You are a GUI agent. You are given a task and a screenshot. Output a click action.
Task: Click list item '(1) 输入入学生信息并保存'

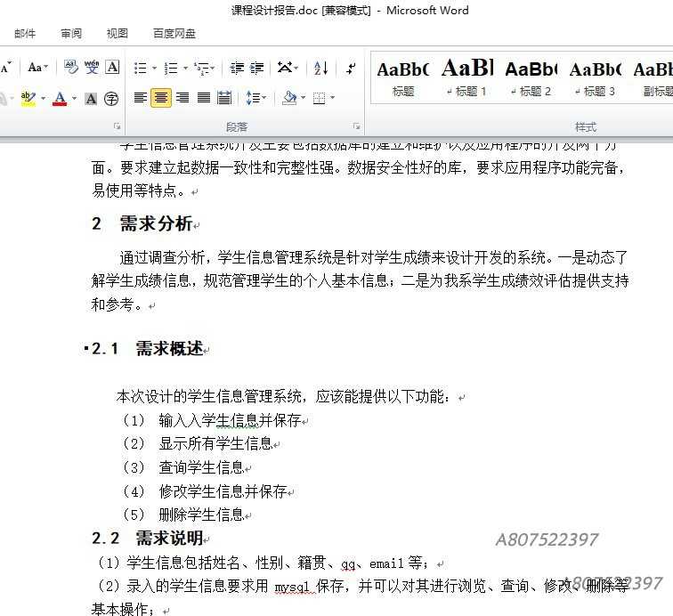pos(211,420)
